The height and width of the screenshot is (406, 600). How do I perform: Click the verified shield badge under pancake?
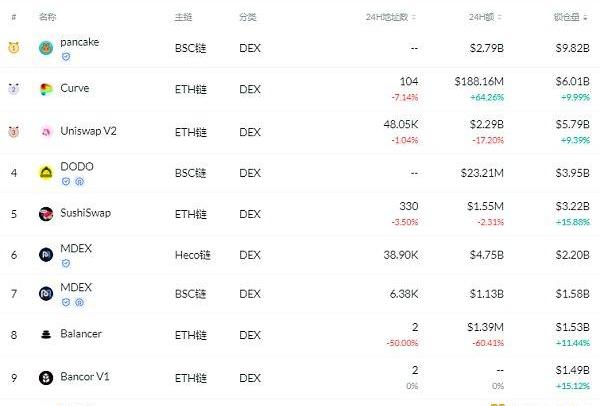[66, 57]
